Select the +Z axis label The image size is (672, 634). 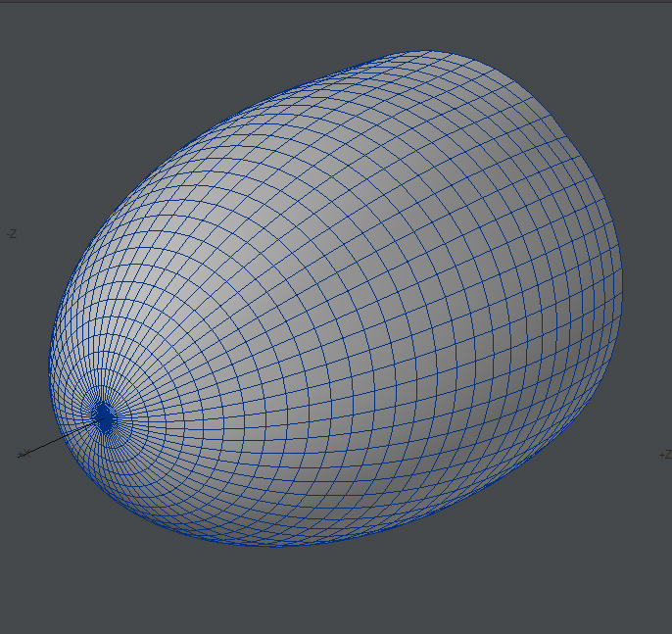[664, 455]
